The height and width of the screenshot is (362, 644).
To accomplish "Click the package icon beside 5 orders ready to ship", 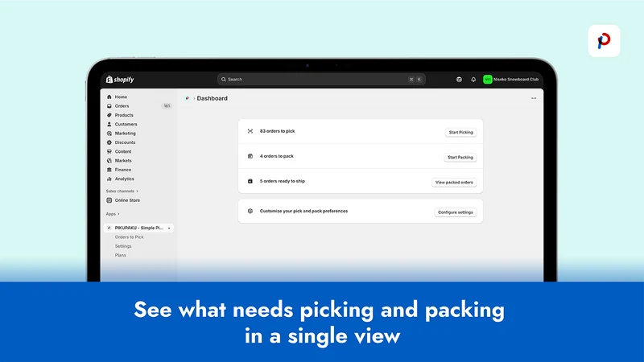I will [250, 181].
